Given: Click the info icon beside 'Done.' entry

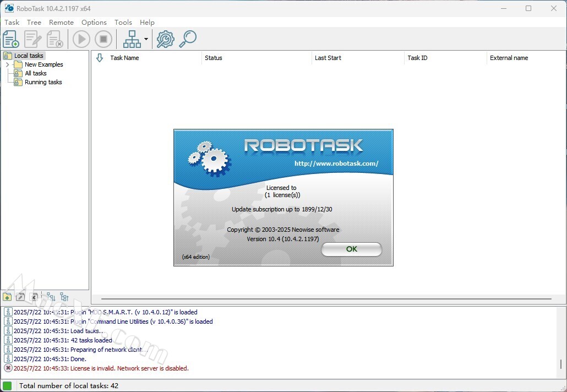Looking at the screenshot, I should coord(8,359).
